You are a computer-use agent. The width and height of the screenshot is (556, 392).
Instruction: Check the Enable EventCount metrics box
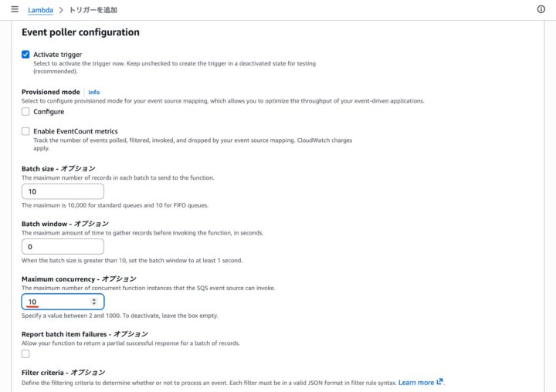coord(25,131)
